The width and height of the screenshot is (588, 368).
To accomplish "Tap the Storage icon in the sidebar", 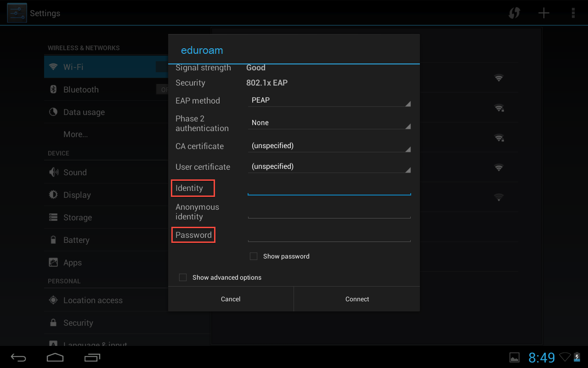I will 53,217.
